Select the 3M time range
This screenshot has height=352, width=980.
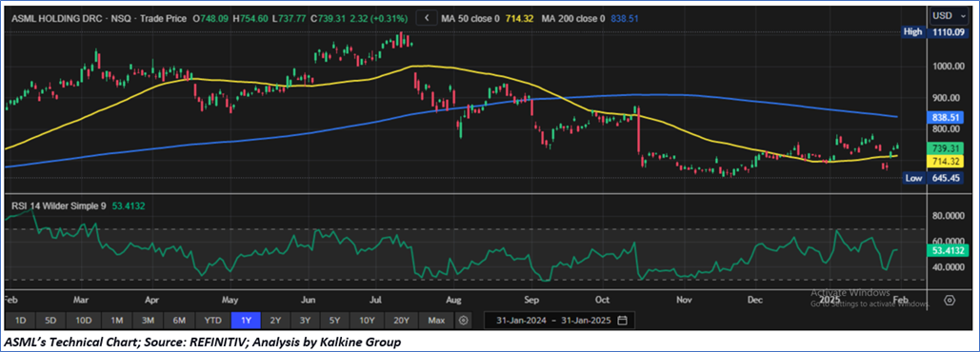149,321
